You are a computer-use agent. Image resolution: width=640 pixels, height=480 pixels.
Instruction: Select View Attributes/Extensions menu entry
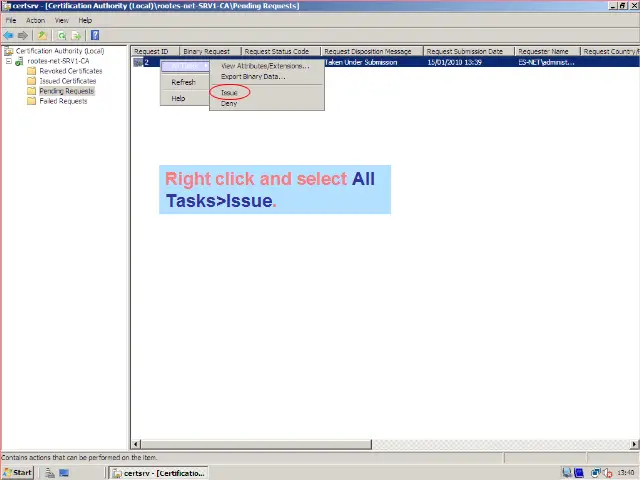(264, 66)
